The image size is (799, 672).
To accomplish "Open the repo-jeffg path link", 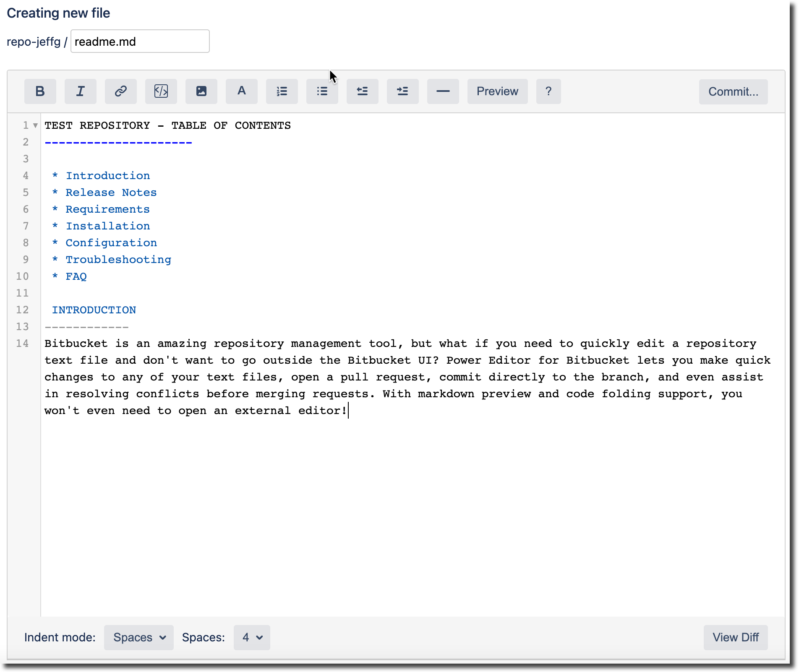I will [x=34, y=42].
